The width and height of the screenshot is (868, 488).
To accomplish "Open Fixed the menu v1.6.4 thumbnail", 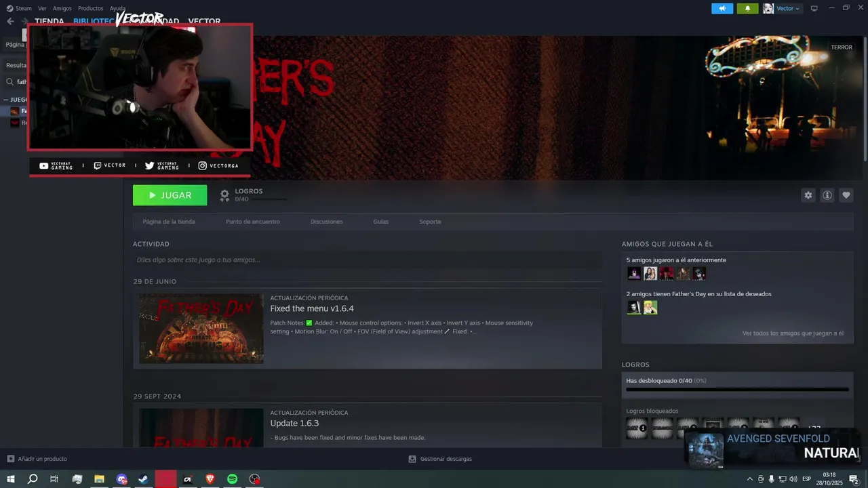I will 201,329.
